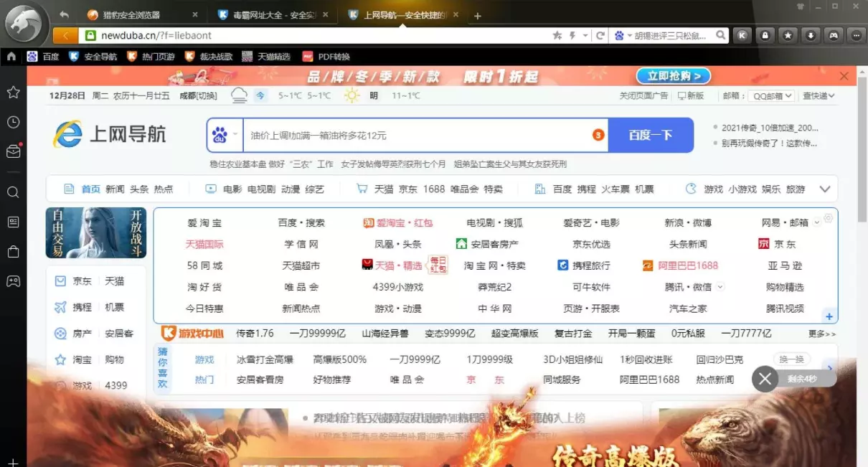Click the home icon in bookmarks bar
The width and height of the screenshot is (868, 467).
(x=11, y=56)
